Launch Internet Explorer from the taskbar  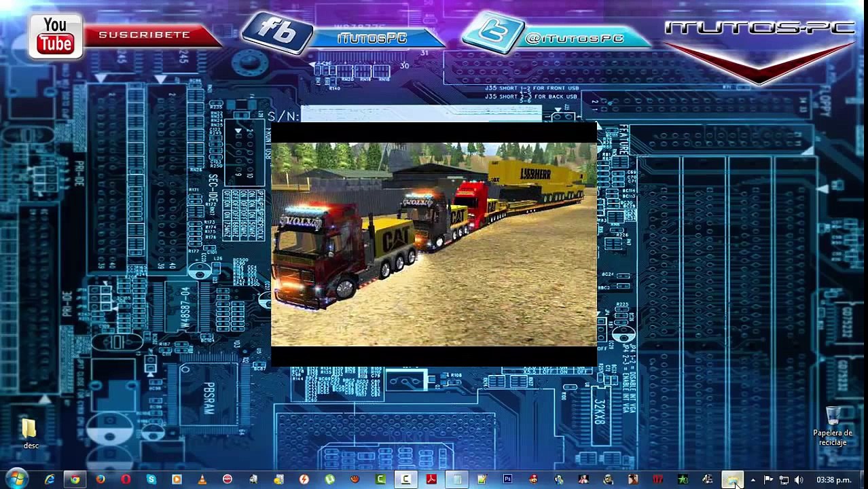tap(50, 479)
